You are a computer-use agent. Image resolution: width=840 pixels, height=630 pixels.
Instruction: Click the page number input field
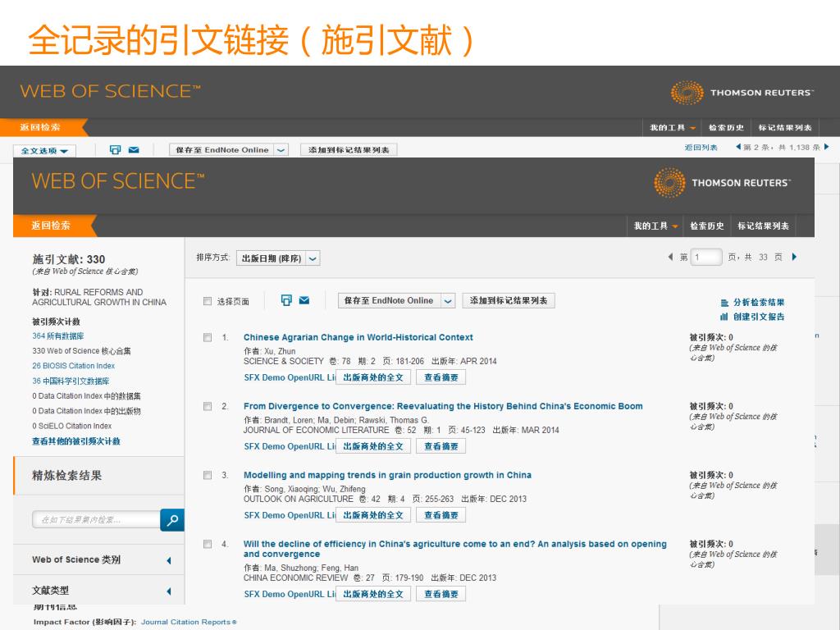tap(706, 257)
